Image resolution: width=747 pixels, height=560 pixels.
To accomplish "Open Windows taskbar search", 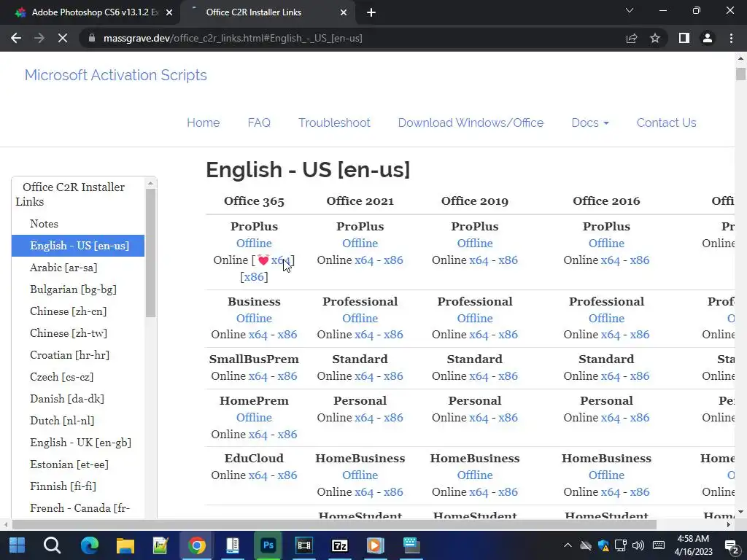I will click(x=52, y=545).
